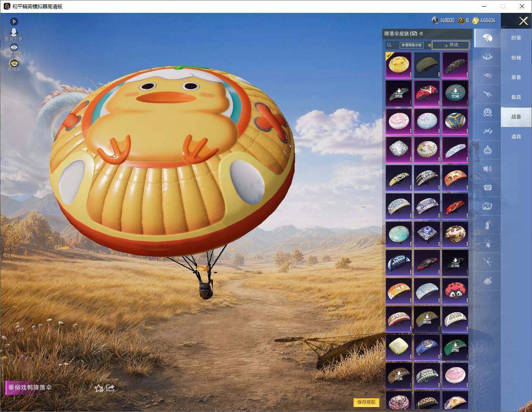This screenshot has width=532, height=412.
Task: Click the 148600 currency balance
Action: click(443, 20)
